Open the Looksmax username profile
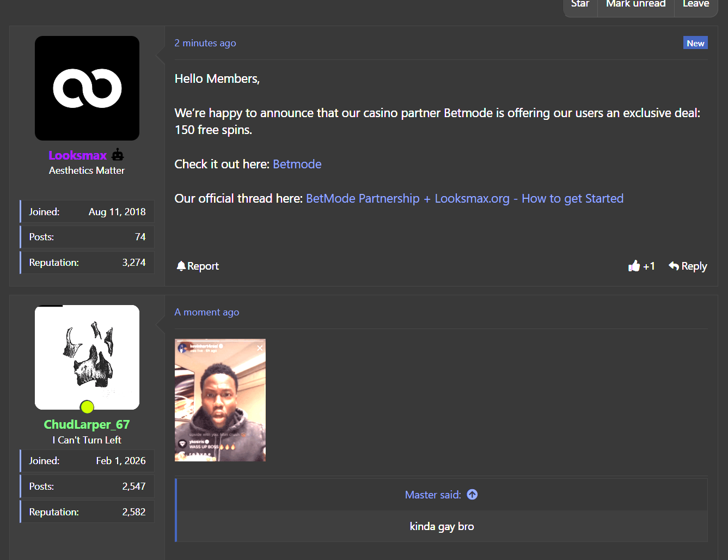This screenshot has height=560, width=728. [78, 155]
